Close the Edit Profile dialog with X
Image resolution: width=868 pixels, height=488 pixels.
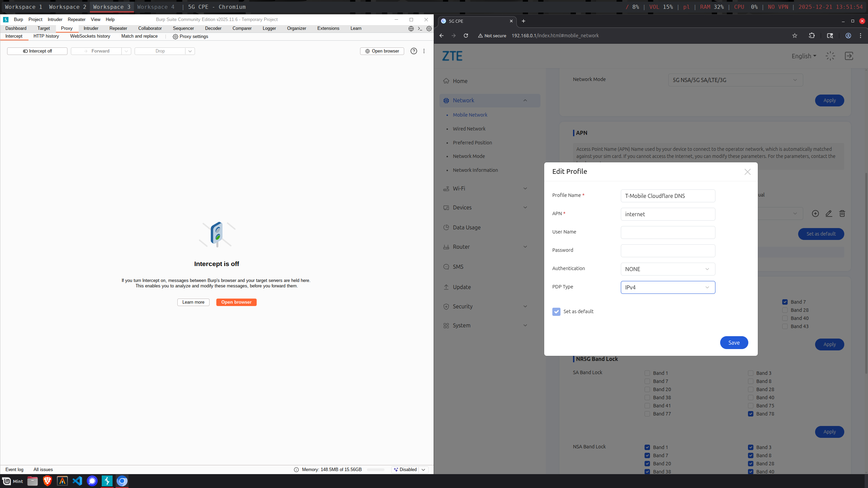pyautogui.click(x=747, y=172)
